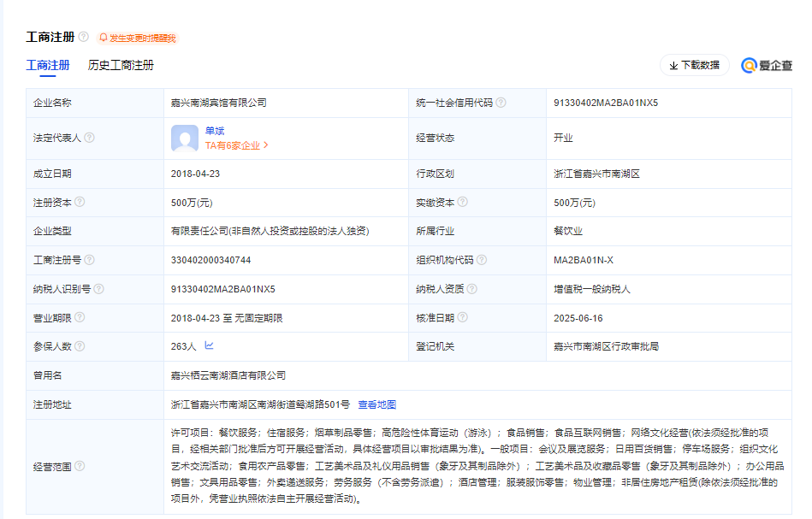Click the help icon beside 经营范围
Viewport: 812px width, 519px height.
pyautogui.click(x=80, y=466)
